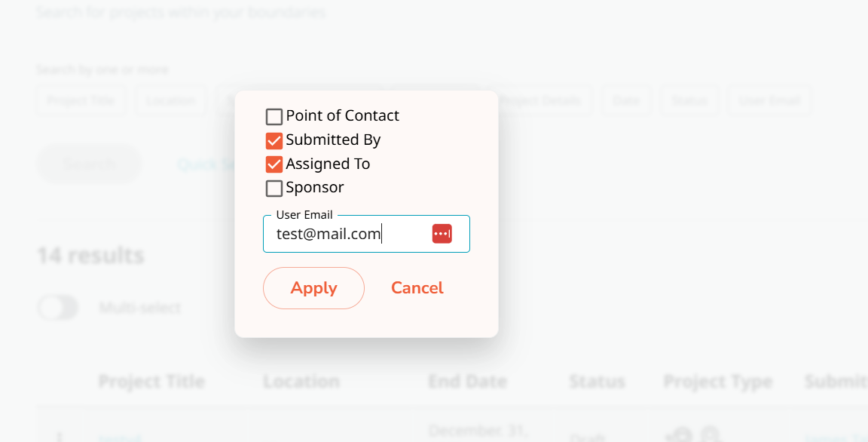Screen dimensions: 868x442
Task: Open the Status search filter
Action: (690, 101)
